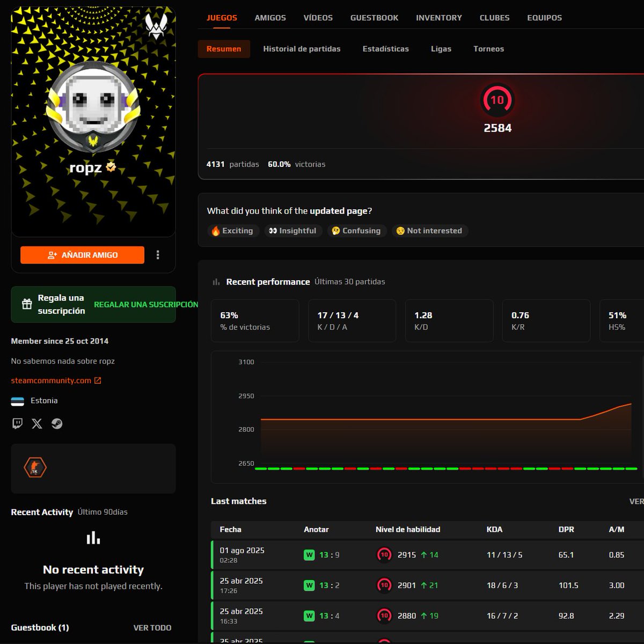Open the AMIGOS tab

click(270, 18)
